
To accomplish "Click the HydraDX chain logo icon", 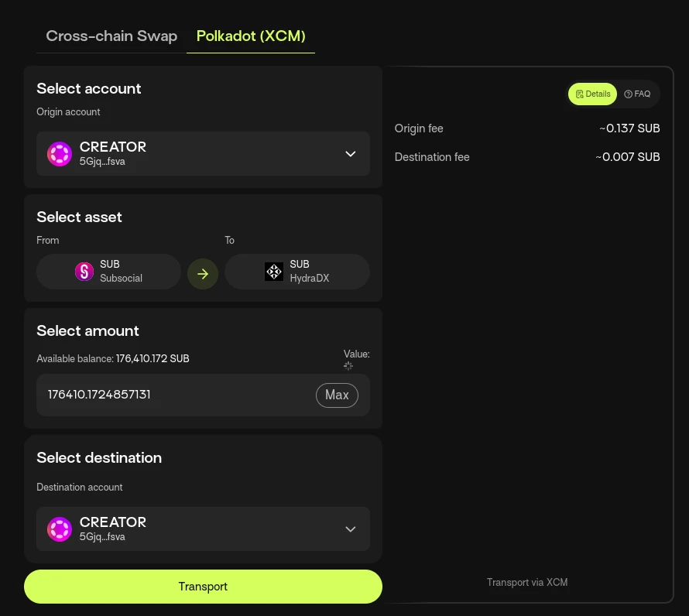I will pyautogui.click(x=274, y=272).
